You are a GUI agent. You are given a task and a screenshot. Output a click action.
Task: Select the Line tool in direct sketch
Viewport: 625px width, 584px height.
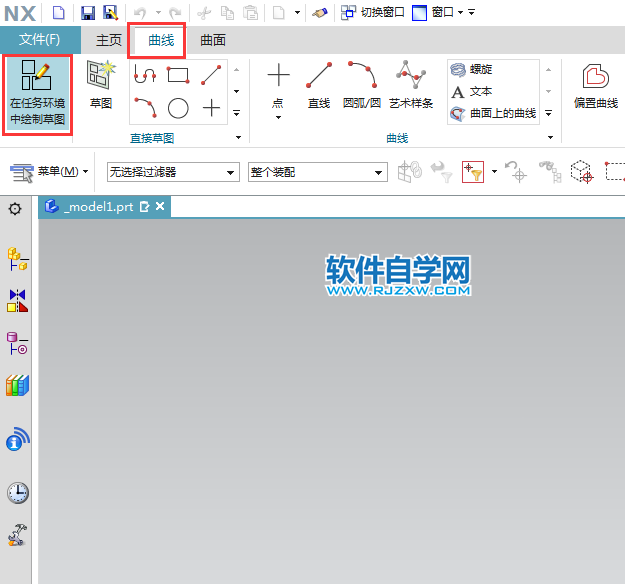[211, 75]
